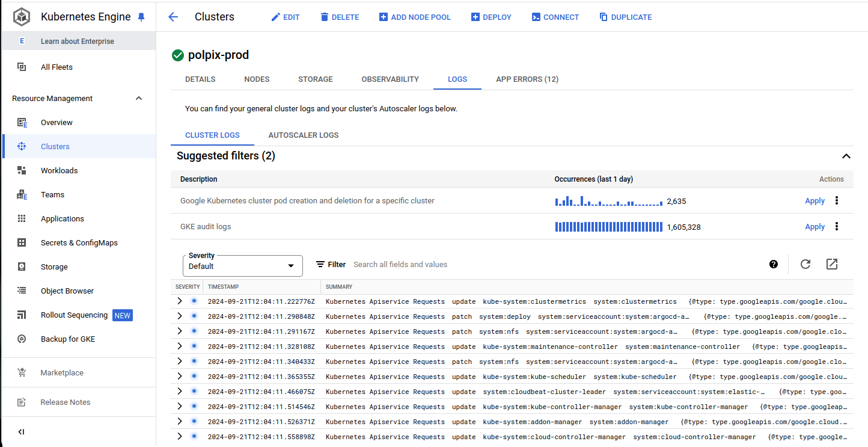Click the Summary column header
Image resolution: width=868 pixels, height=447 pixels.
[x=339, y=286]
